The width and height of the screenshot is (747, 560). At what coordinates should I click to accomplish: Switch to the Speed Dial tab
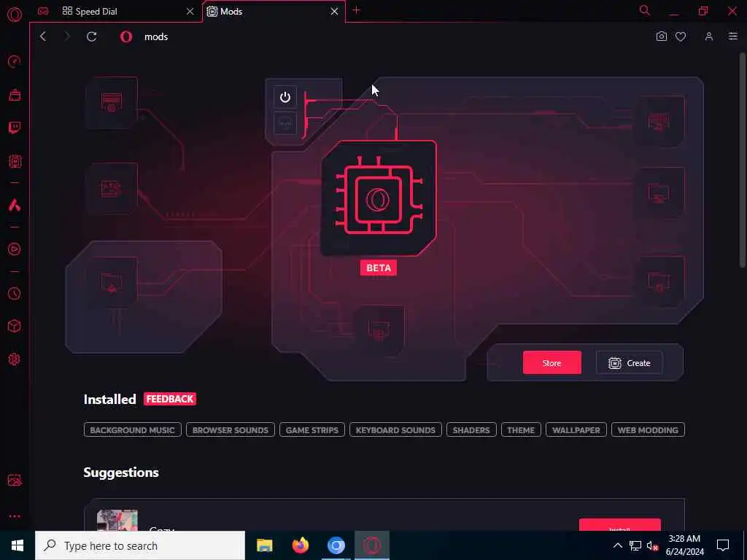click(x=123, y=12)
